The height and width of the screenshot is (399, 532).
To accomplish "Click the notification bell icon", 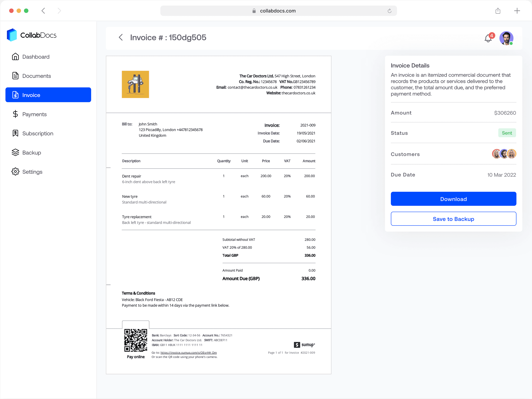I will coord(488,38).
